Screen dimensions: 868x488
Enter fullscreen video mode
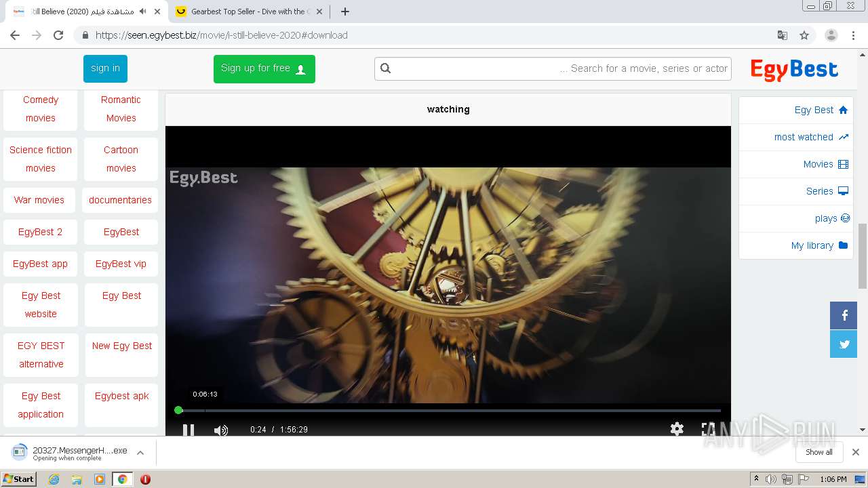[709, 429]
